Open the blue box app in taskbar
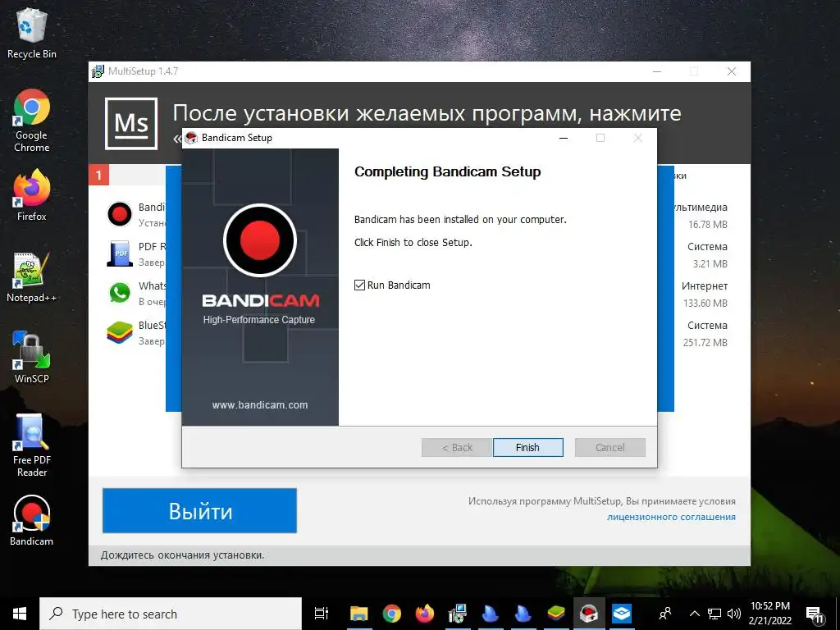Image resolution: width=840 pixels, height=630 pixels. coord(622,614)
